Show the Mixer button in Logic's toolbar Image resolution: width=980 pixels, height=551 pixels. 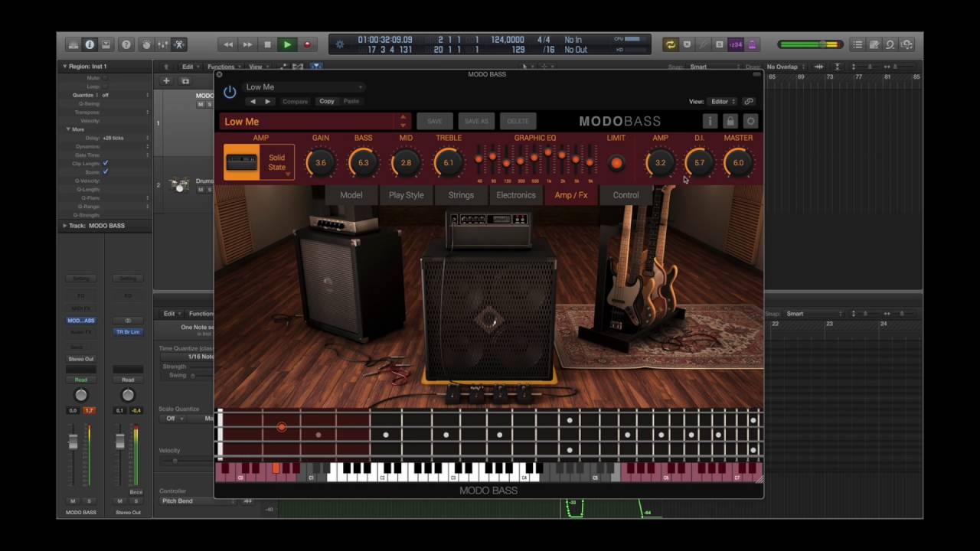(x=162, y=45)
